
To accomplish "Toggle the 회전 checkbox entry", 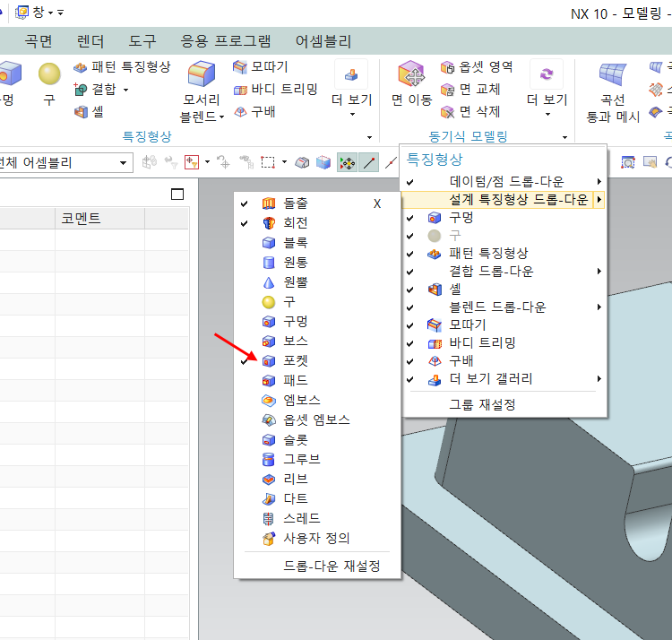I will [295, 223].
